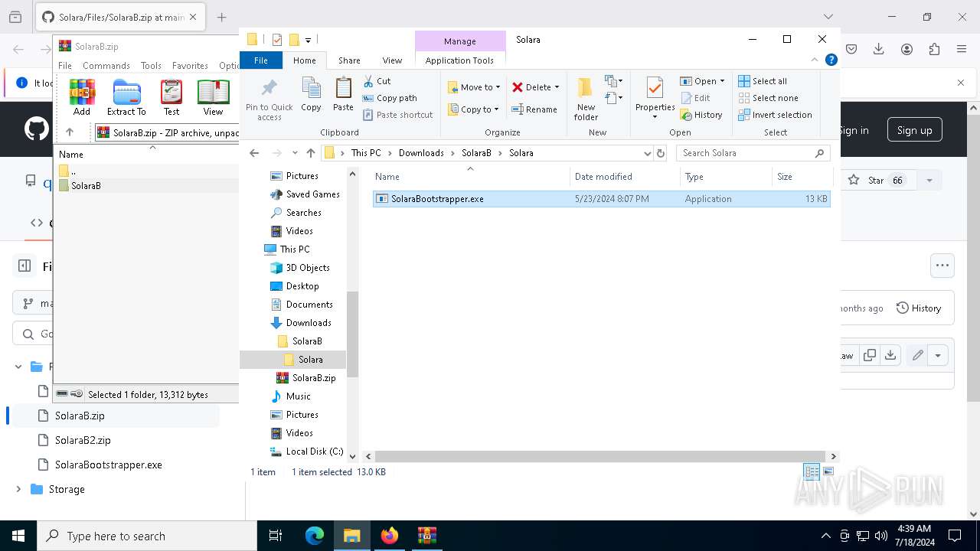Open Star list dropdown on GitHub
The height and width of the screenshot is (551, 980).
tap(929, 181)
